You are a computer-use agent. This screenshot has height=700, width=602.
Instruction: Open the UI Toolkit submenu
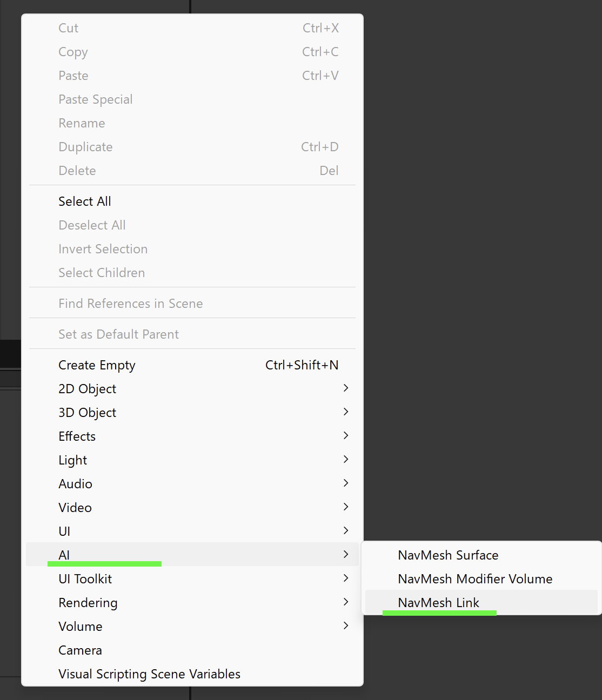point(85,579)
